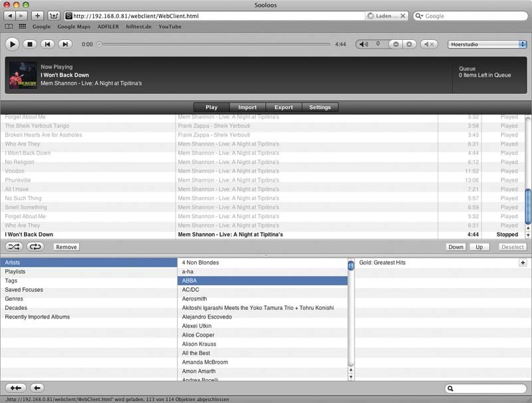Viewport: 532px width, 403px height.
Task: Toggle repeat mode for the queue
Action: point(35,247)
